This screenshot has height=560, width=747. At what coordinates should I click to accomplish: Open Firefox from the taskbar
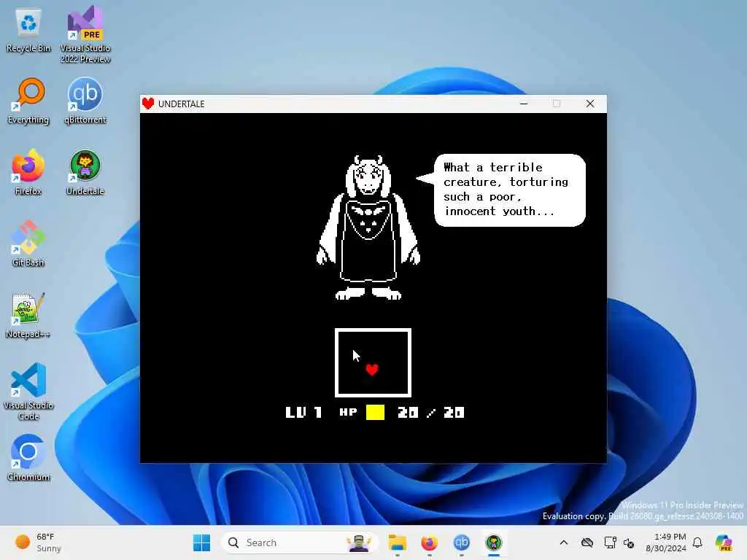[429, 542]
